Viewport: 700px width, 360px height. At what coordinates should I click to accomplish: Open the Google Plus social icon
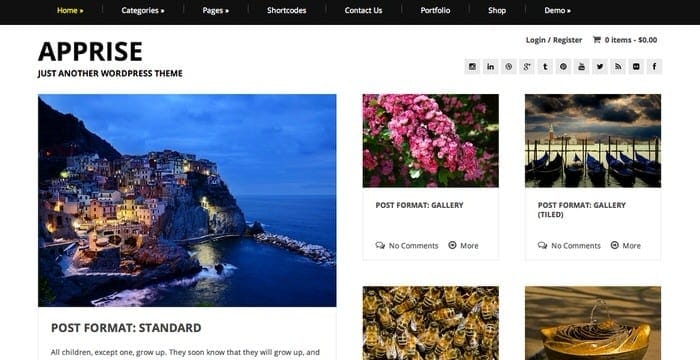(x=527, y=67)
